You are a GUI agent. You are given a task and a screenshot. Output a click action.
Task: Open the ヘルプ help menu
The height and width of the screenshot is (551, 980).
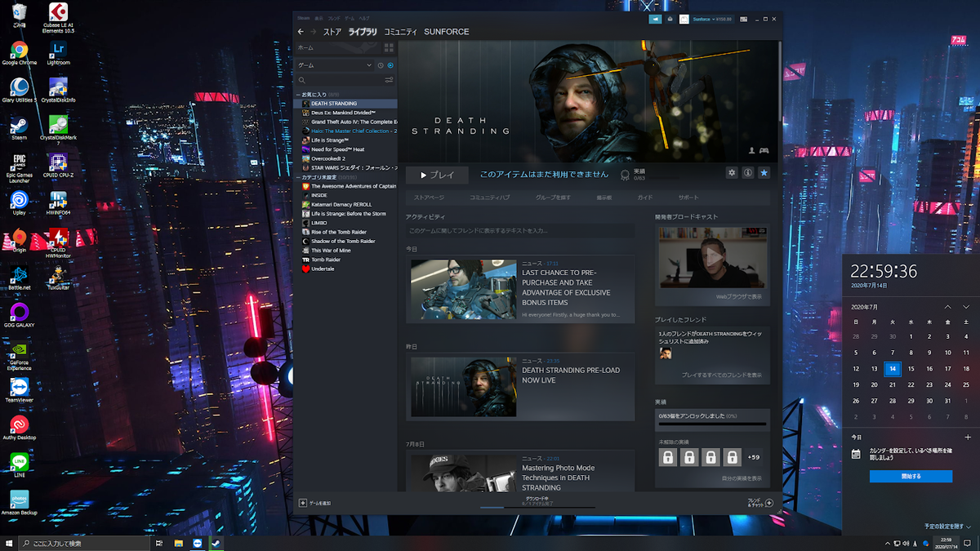(364, 18)
